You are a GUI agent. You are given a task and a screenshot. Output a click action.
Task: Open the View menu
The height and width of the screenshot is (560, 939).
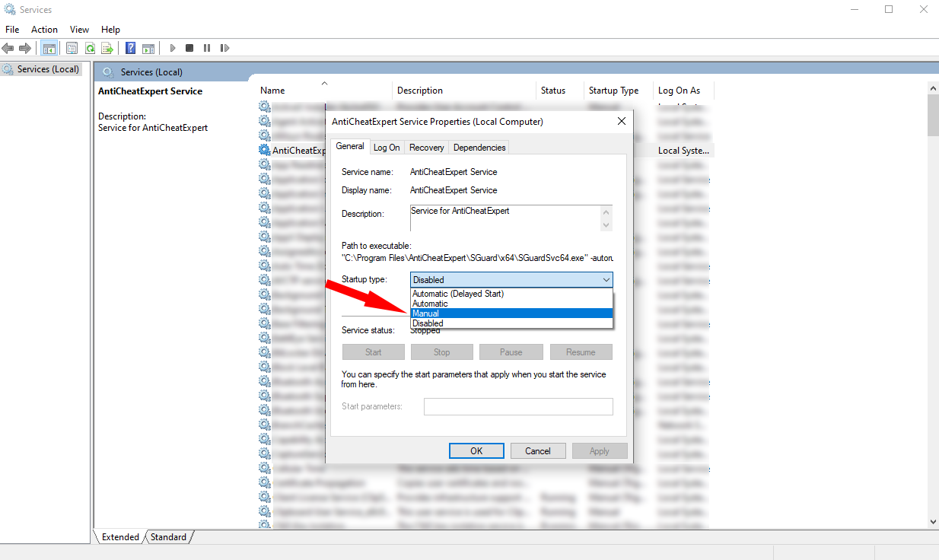tap(79, 30)
